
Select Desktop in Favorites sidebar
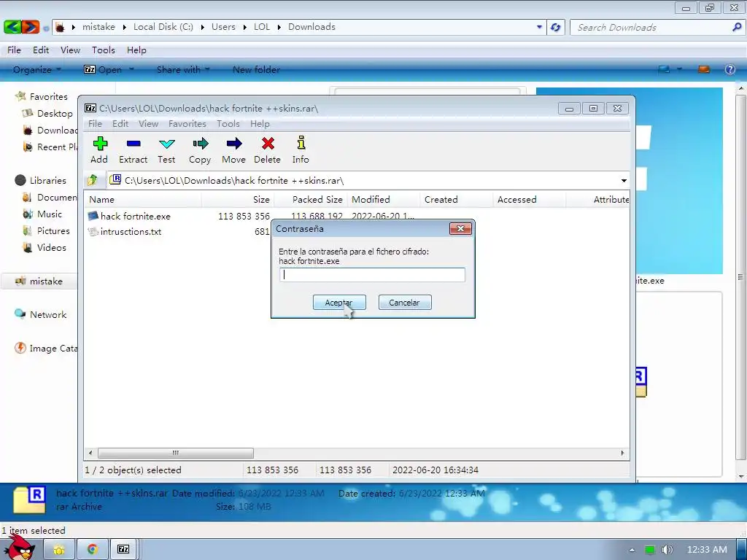(x=55, y=113)
